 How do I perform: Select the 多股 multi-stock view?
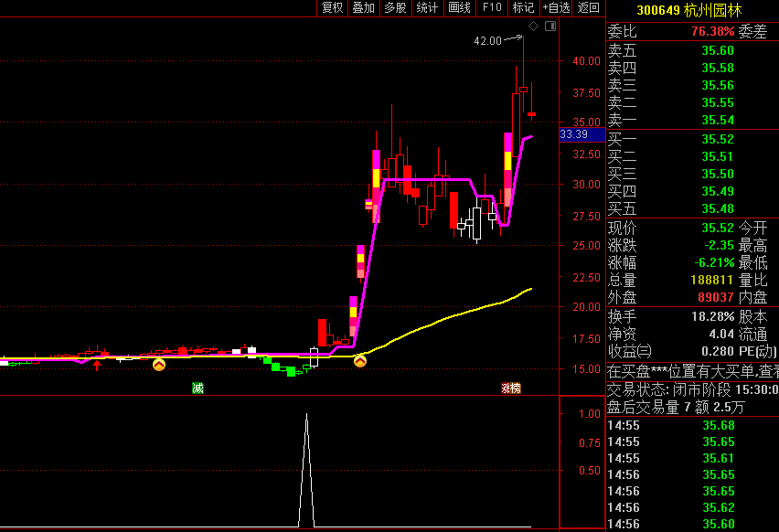[x=396, y=8]
